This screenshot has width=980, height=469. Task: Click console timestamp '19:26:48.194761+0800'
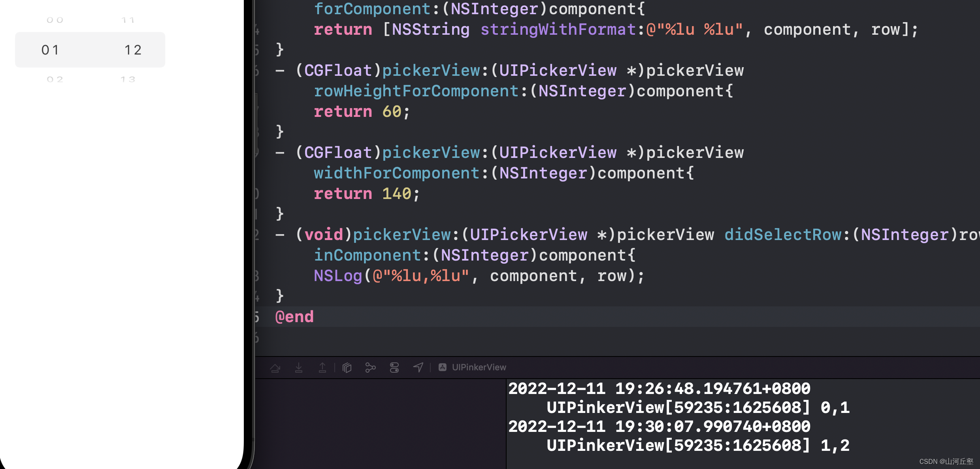click(x=712, y=389)
